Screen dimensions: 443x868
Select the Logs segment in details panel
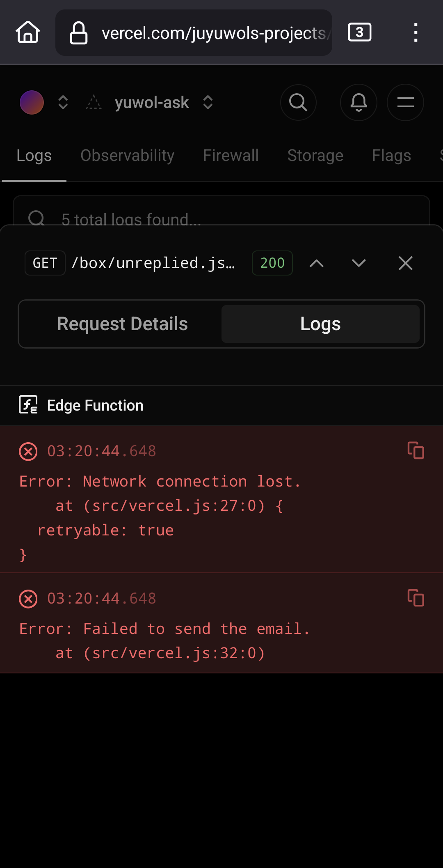[320, 324]
